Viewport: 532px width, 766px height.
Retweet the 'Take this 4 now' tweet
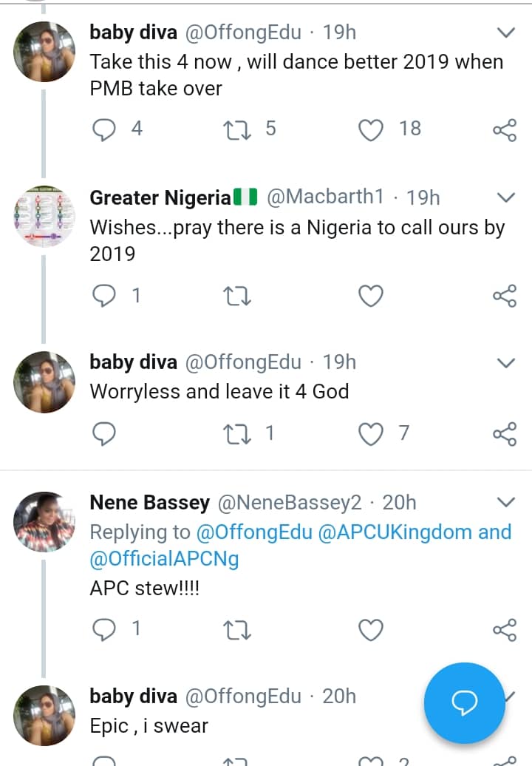click(x=237, y=130)
